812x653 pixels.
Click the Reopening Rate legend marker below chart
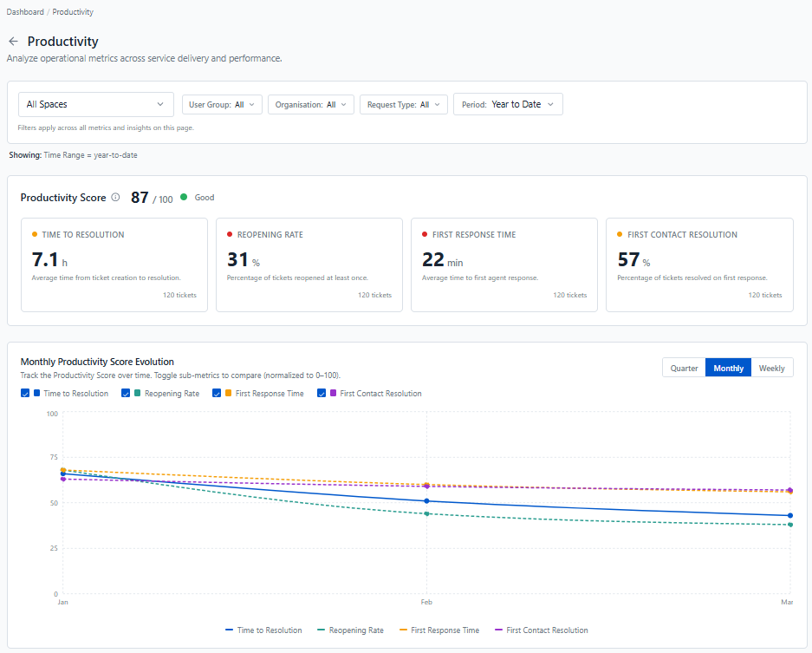pos(321,630)
